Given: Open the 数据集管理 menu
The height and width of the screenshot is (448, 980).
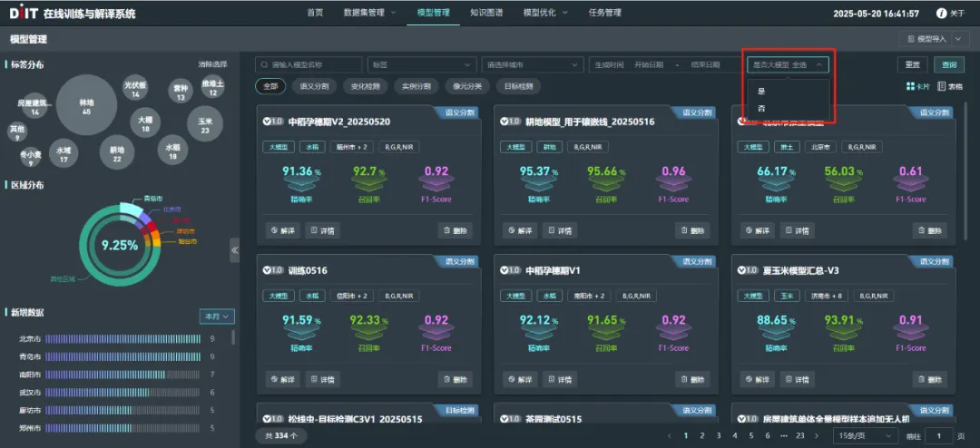Looking at the screenshot, I should click(369, 13).
